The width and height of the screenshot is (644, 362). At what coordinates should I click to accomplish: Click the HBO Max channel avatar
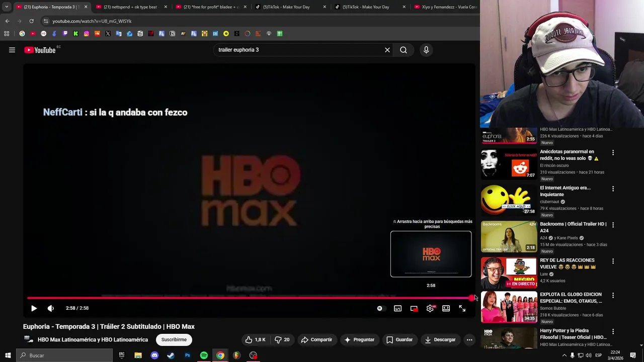click(29, 339)
